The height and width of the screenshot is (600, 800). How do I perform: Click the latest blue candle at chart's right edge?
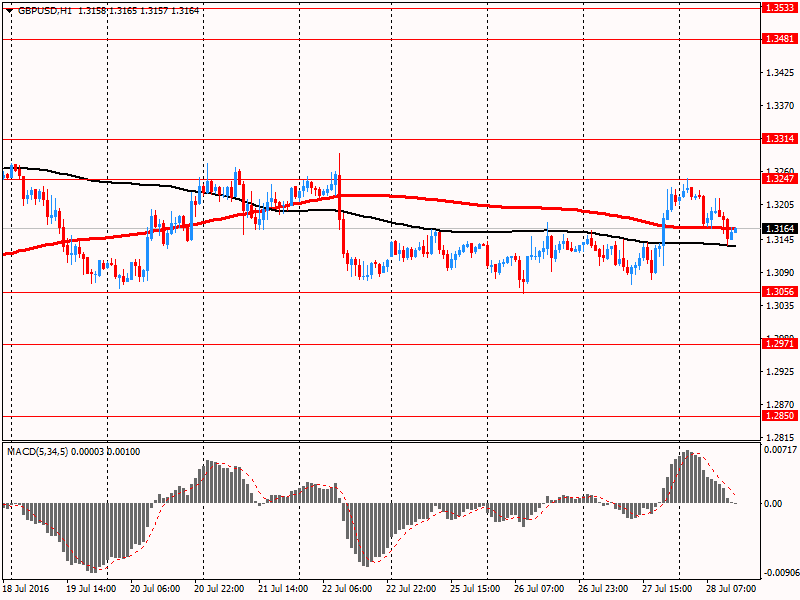(735, 230)
